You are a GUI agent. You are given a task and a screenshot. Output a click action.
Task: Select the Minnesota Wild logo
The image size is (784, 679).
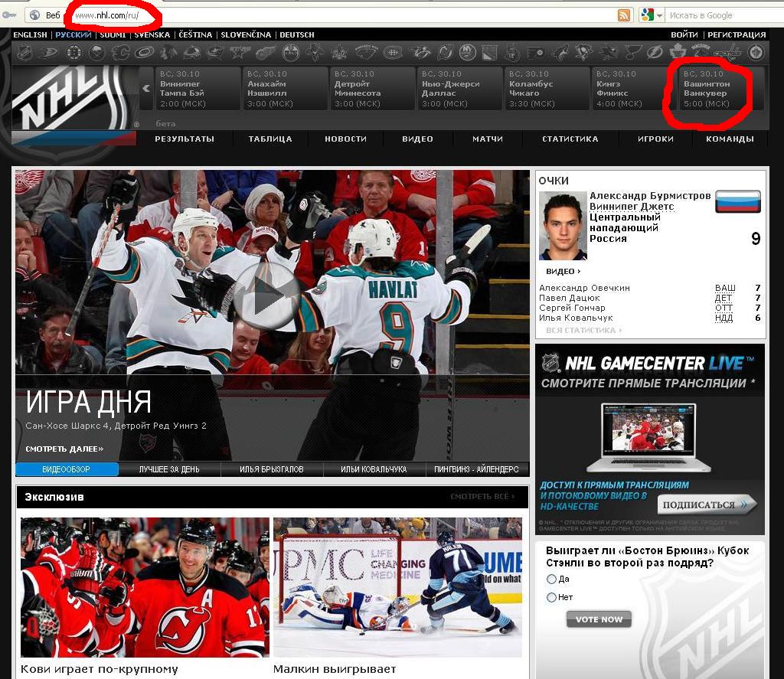click(x=367, y=51)
